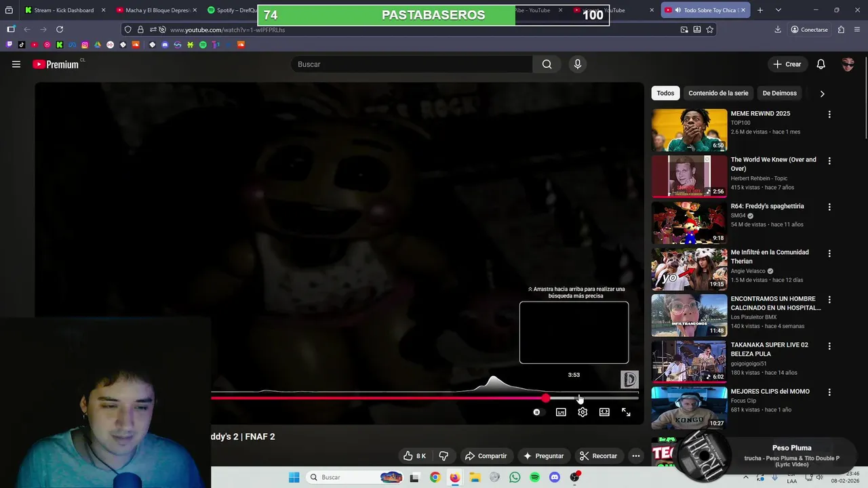Viewport: 868px width, 488px height.
Task: Switch to the Spotify browser tab
Action: tap(231, 10)
